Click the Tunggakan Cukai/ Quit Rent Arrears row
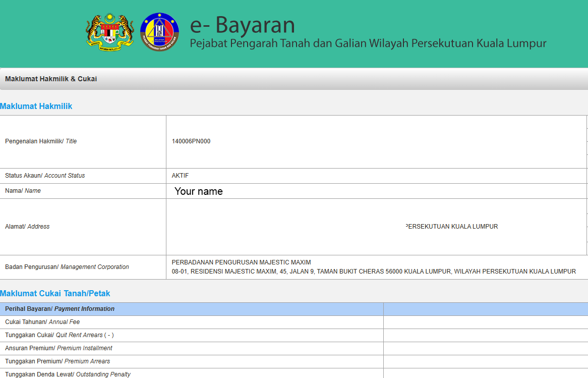The height and width of the screenshot is (378, 588). click(x=294, y=335)
